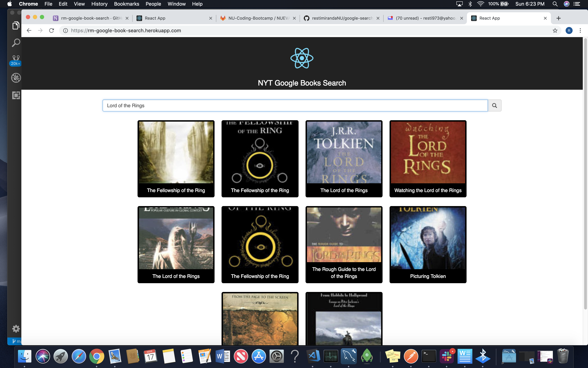The image size is (588, 368).
Task: Open the People menu
Action: coord(153,4)
